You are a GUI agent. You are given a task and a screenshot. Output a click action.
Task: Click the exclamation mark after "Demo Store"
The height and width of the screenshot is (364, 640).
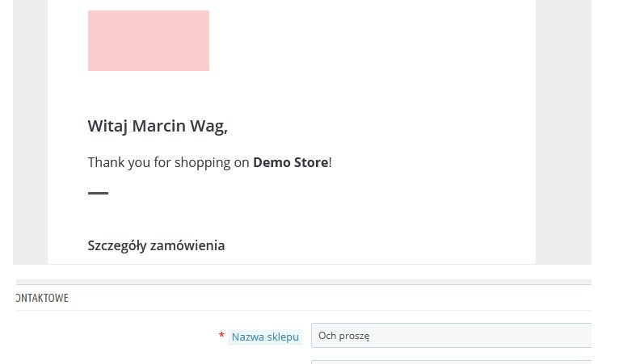click(331, 162)
